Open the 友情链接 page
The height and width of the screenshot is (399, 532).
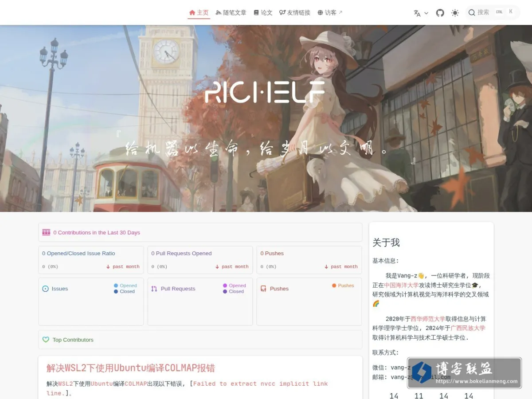click(x=295, y=13)
